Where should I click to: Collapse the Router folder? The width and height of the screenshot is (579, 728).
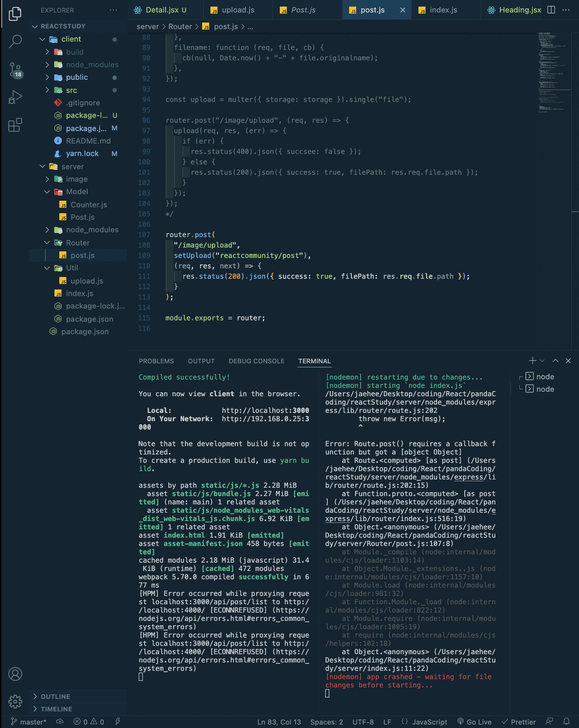pyautogui.click(x=78, y=243)
